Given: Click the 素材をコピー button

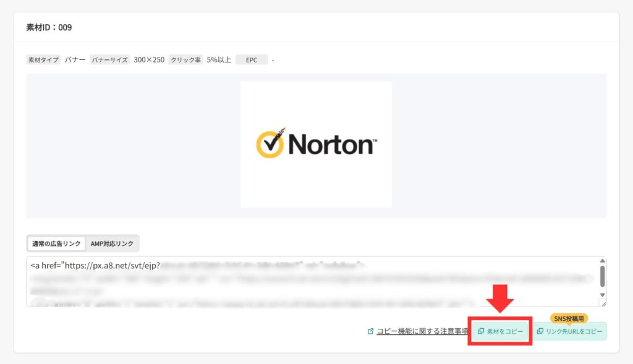Looking at the screenshot, I should [x=500, y=331].
